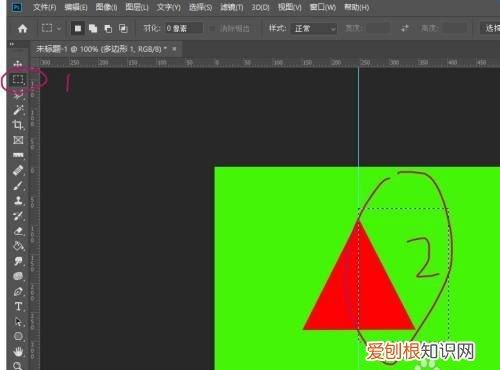Open the 窗口(W) menu
Viewport: 500px width, 370px height.
(323, 7)
